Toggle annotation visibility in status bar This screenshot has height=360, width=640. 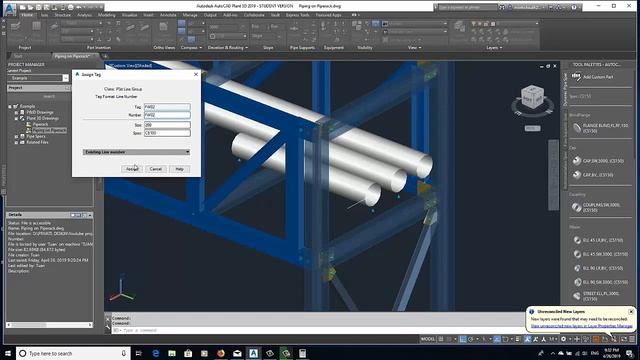[x=527, y=339]
